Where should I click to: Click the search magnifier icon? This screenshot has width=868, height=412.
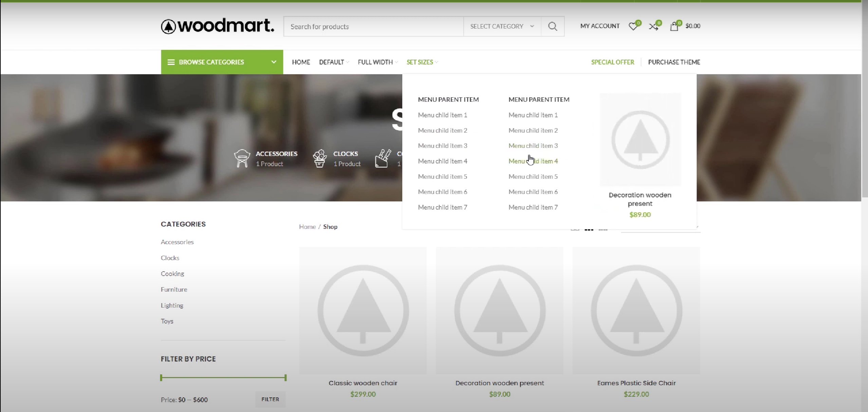coord(552,26)
